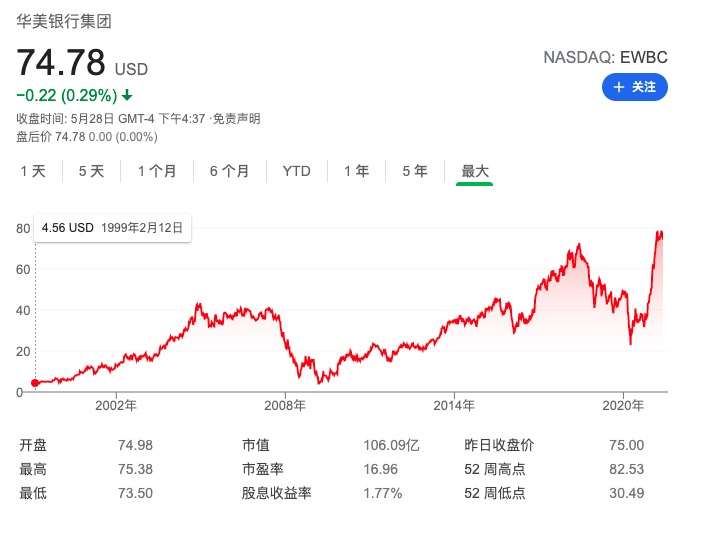Click the −0.22 (0.29%) price change
Screen dimensions: 705x538
click(x=67, y=95)
